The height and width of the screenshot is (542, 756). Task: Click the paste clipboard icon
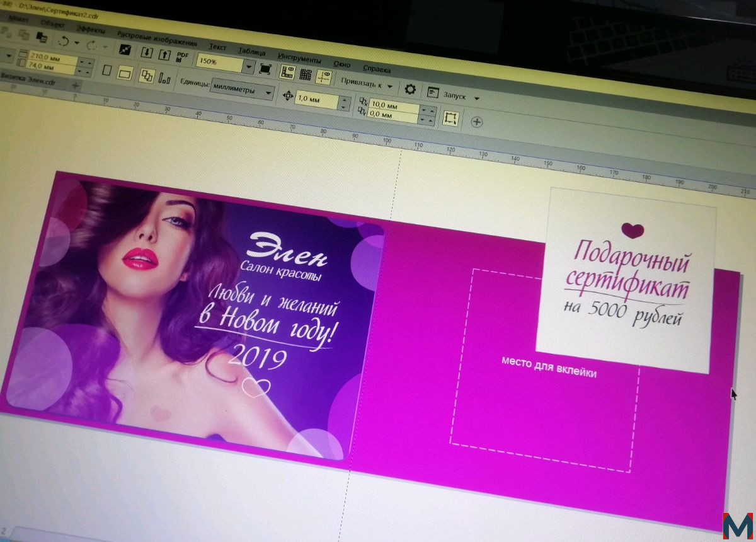(42, 37)
